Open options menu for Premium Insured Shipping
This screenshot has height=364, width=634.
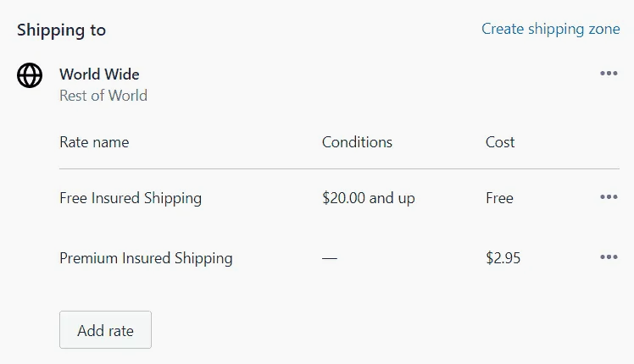click(608, 257)
